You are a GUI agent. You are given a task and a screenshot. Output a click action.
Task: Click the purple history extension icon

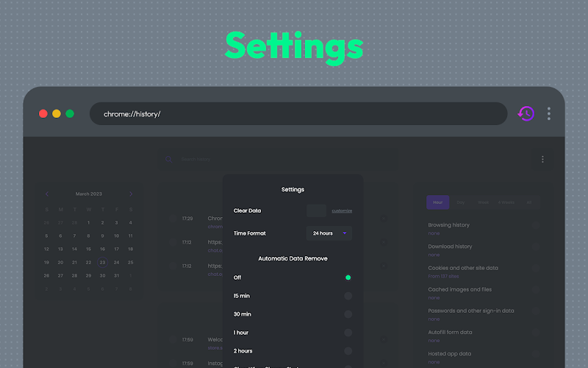tap(526, 113)
